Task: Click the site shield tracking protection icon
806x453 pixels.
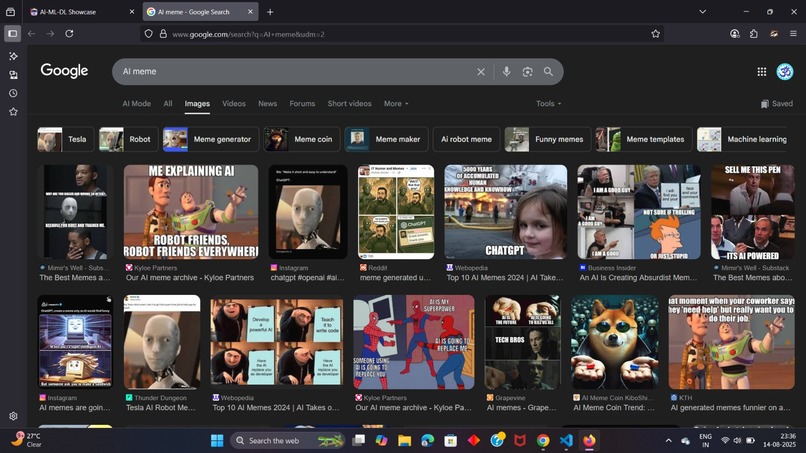Action: click(149, 34)
